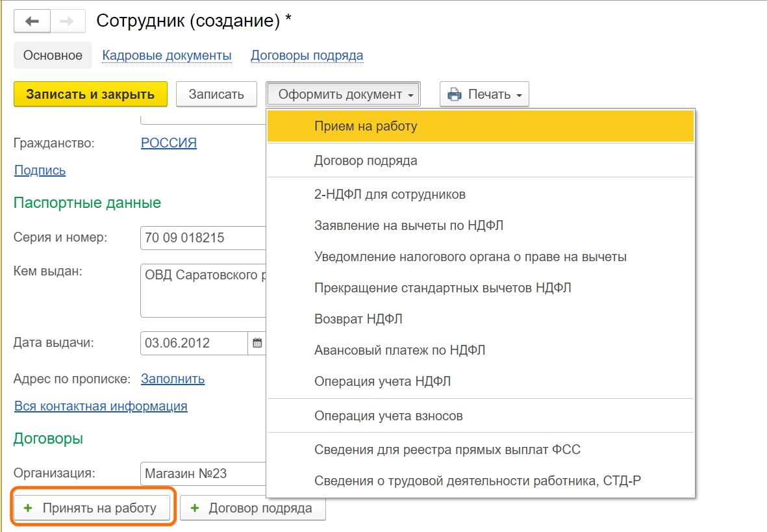Click the Паспортные данные section heading
This screenshot has height=532, width=767.
87,203
